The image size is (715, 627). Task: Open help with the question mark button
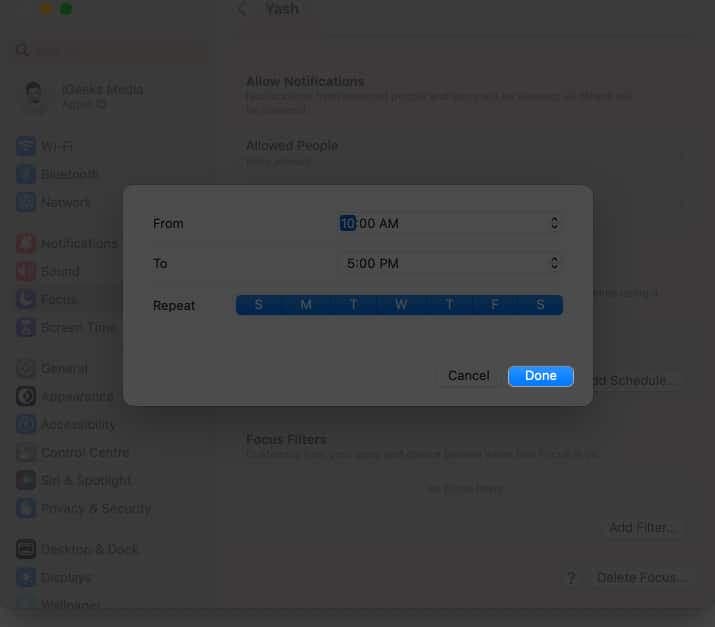coord(571,578)
